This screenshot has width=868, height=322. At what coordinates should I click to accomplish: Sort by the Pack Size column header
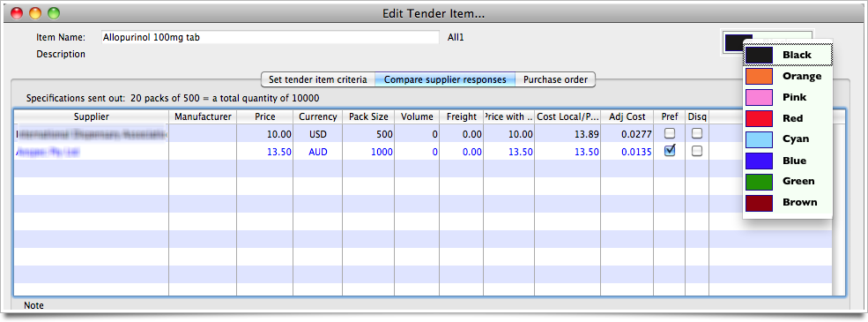click(368, 117)
